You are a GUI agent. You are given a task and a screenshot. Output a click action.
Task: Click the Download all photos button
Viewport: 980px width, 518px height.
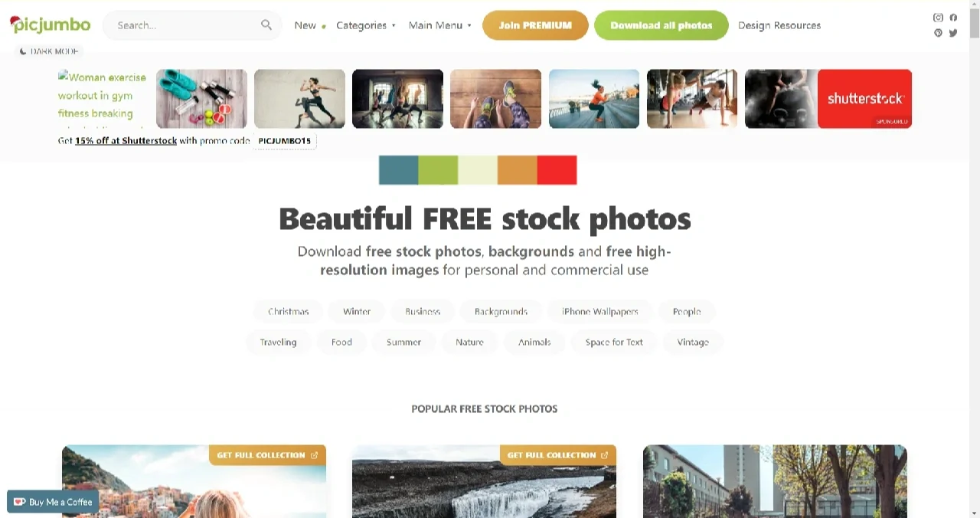(661, 25)
